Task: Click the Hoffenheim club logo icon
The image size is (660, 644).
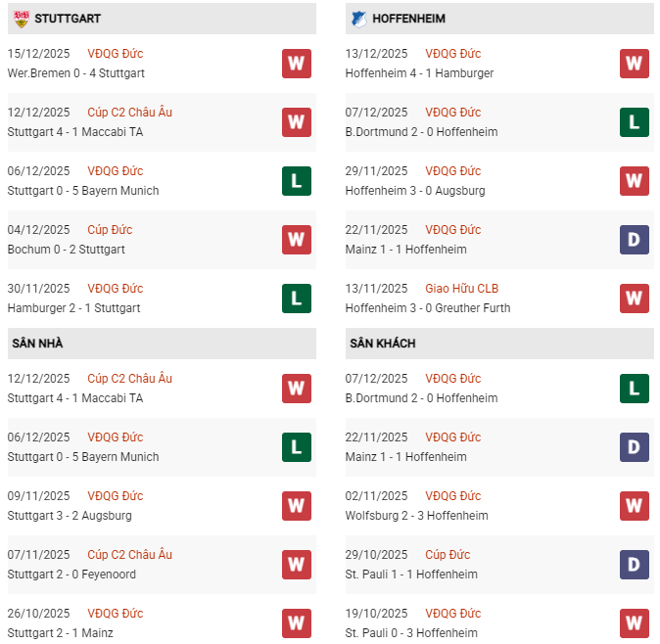Action: pyautogui.click(x=357, y=19)
